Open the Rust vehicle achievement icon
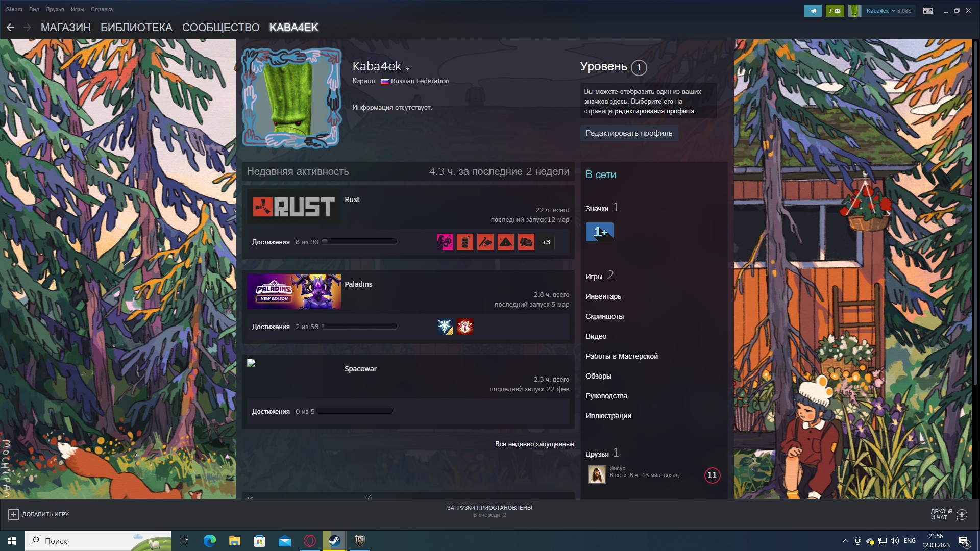 (526, 242)
